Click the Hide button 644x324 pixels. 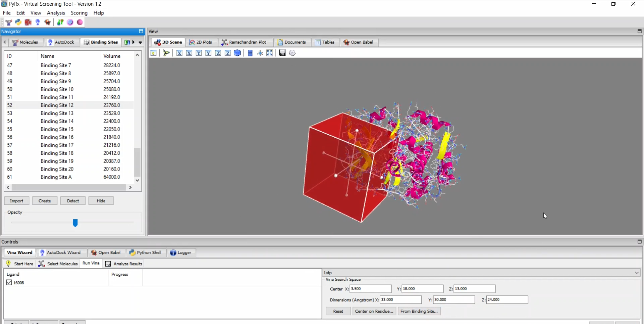click(101, 201)
